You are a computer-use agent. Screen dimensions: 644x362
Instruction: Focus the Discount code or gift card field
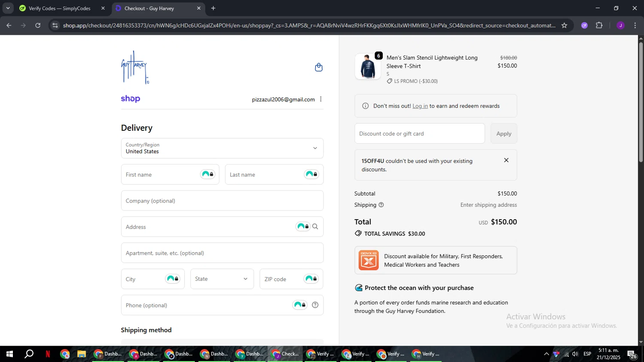[x=419, y=133]
